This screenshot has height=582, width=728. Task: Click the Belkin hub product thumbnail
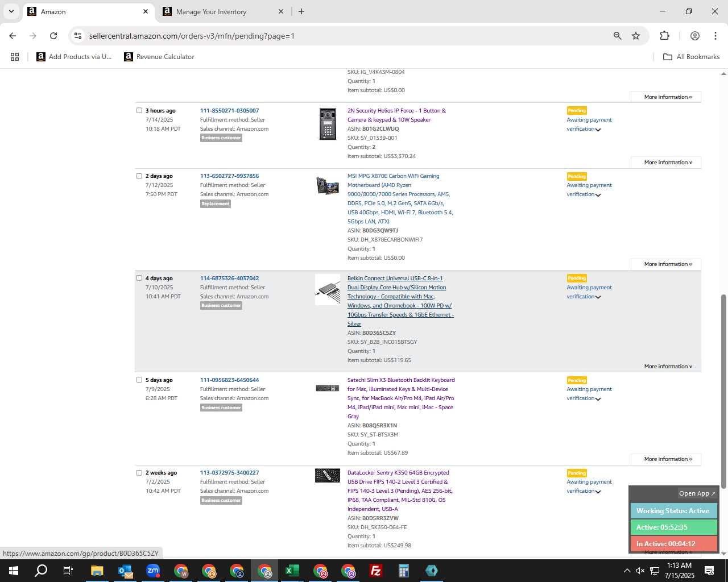click(328, 290)
